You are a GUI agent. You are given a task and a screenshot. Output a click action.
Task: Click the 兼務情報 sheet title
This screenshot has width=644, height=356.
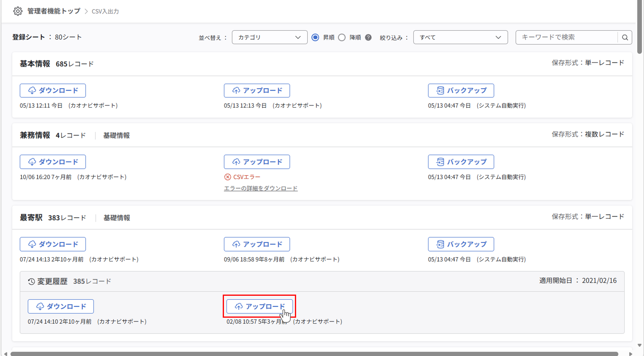35,135
